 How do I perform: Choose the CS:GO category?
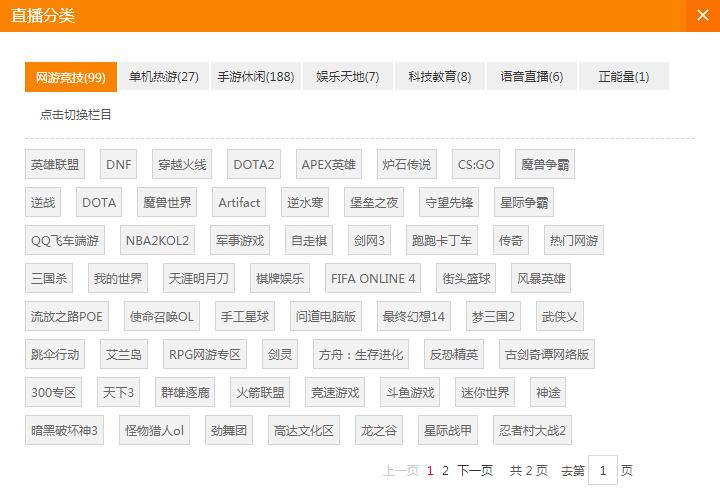[476, 164]
